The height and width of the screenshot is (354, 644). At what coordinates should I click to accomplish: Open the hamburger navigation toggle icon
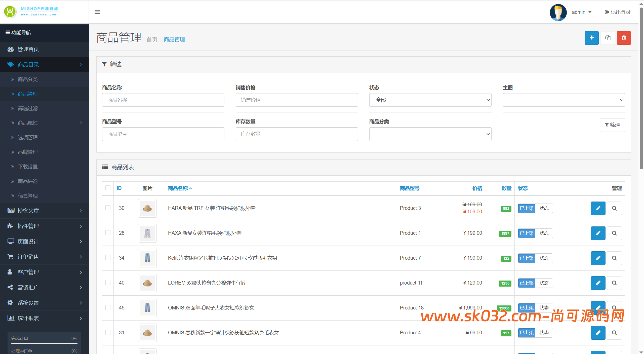point(97,12)
